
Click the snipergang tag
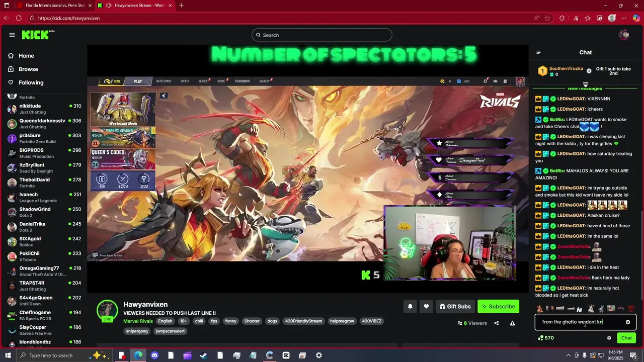point(137,331)
